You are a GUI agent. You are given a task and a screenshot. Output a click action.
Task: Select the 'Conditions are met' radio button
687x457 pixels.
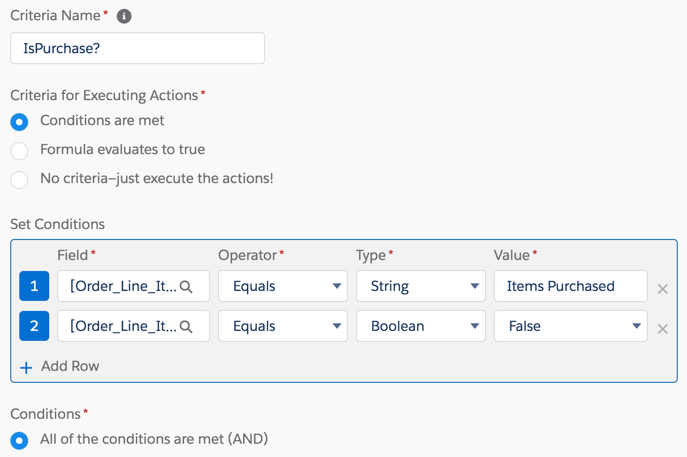tap(19, 122)
